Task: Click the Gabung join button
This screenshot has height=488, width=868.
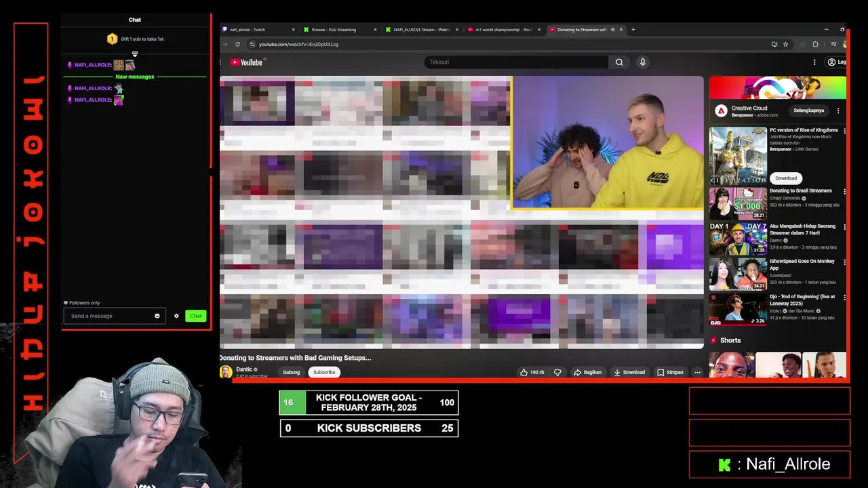Action: click(x=292, y=372)
